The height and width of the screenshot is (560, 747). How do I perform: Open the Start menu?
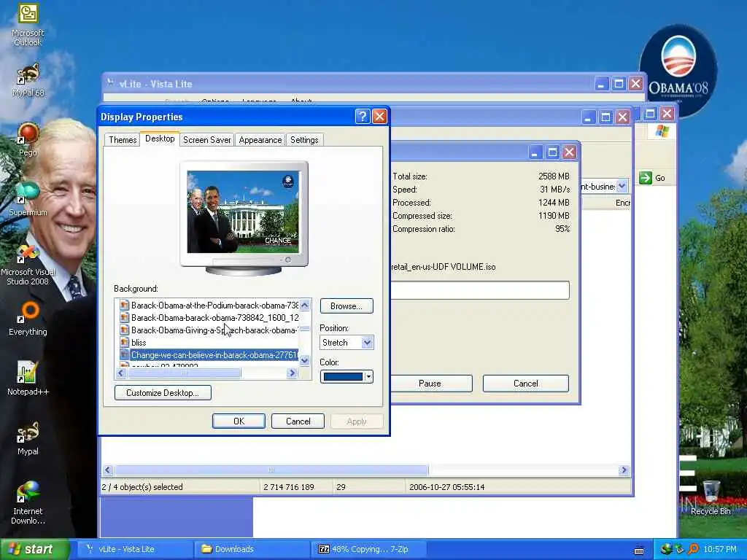click(x=34, y=549)
